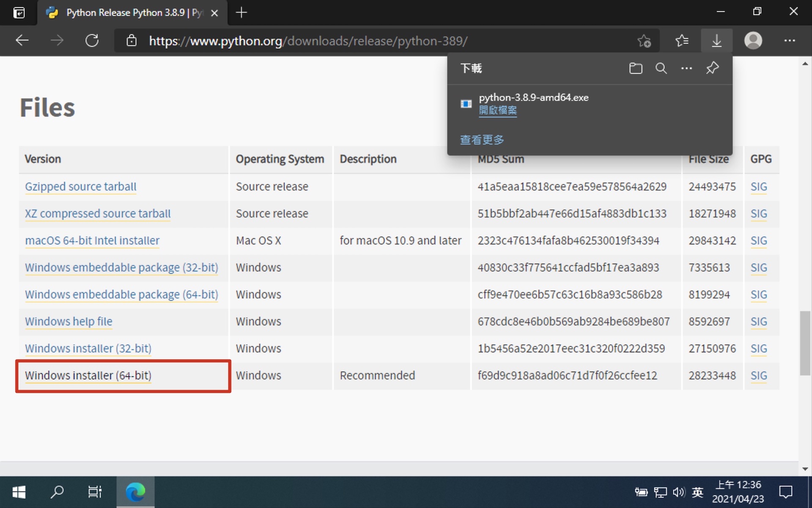Click the folder icon in downloads panel
The image size is (812, 508).
636,69
